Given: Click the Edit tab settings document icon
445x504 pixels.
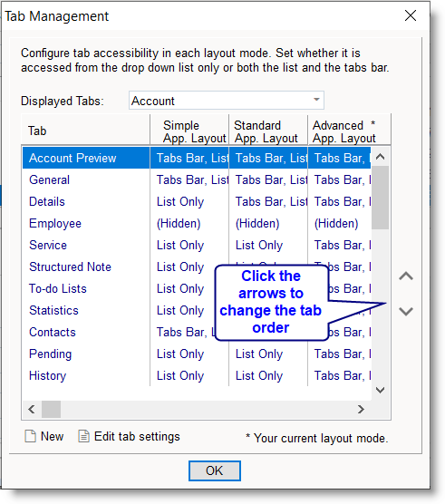Looking at the screenshot, I should coord(83,436).
